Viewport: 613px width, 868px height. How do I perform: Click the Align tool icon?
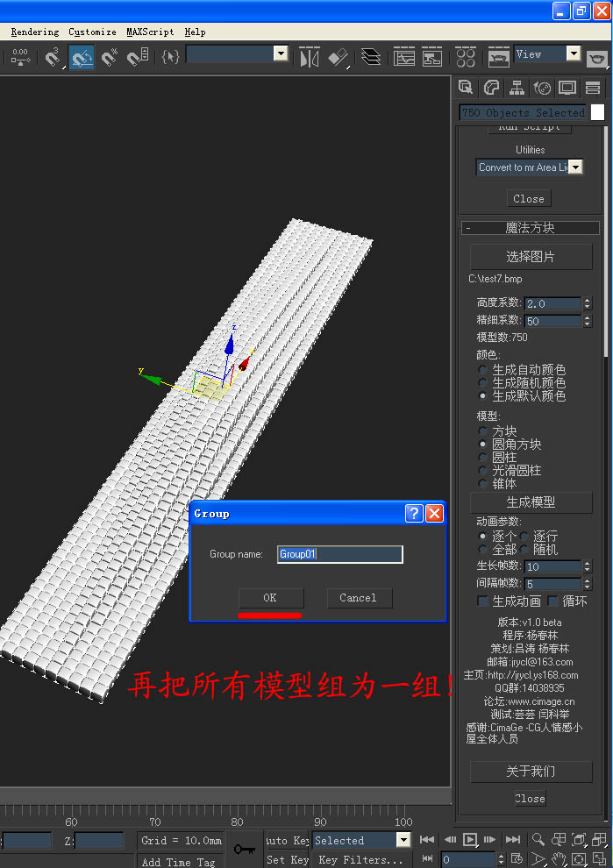tap(338, 57)
